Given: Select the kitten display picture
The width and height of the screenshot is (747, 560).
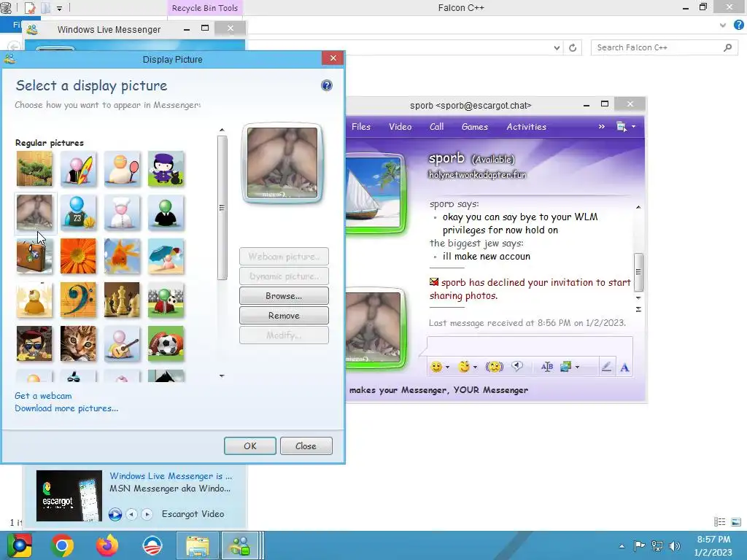Looking at the screenshot, I should click(78, 344).
